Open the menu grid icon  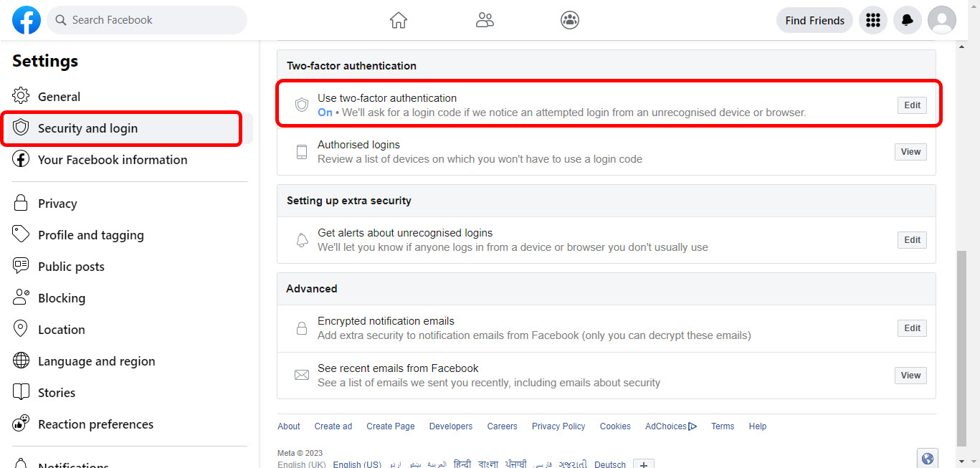(873, 20)
